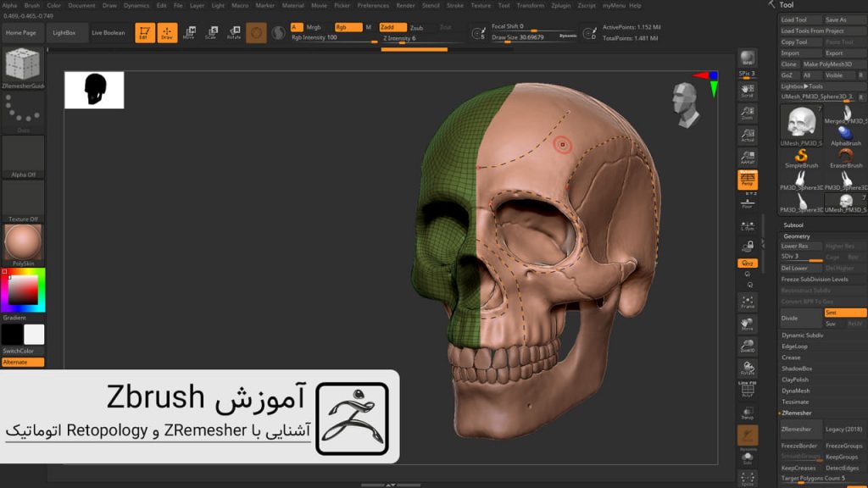868x488 pixels.
Task: Select the AlphaBrush tool
Action: [846, 136]
